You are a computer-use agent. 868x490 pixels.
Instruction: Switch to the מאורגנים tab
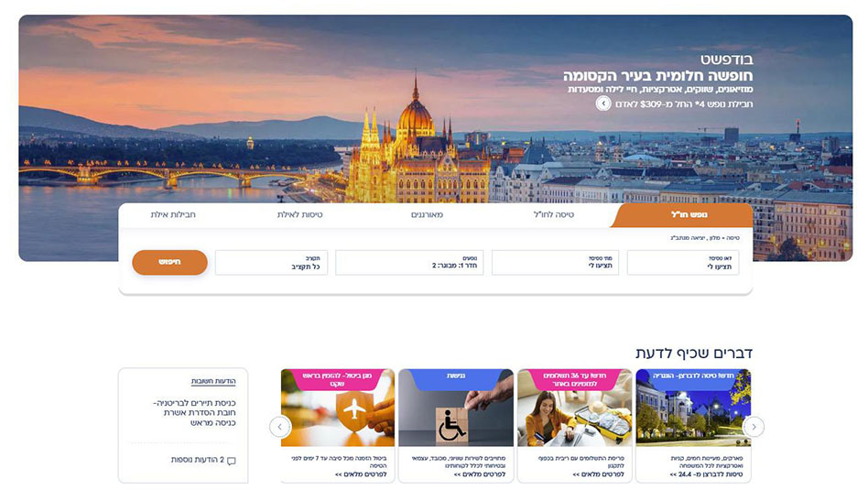427,215
